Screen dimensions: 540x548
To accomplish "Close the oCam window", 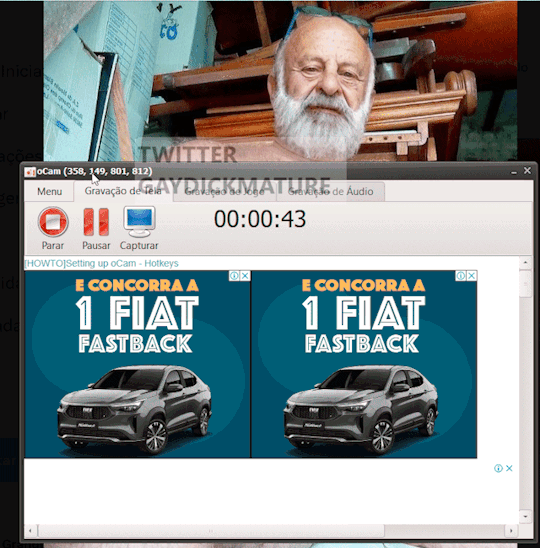I will pos(527,171).
